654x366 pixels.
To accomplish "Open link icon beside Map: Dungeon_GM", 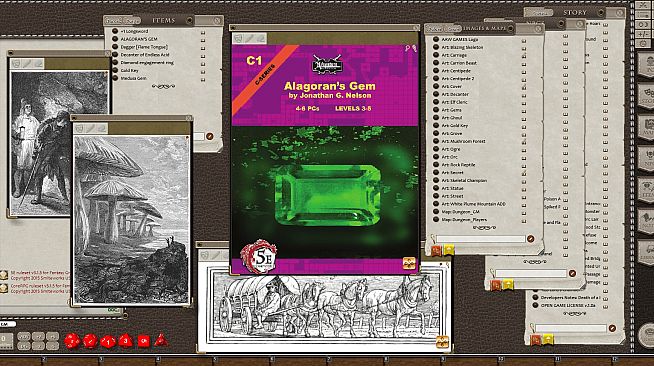I will 436,211.
